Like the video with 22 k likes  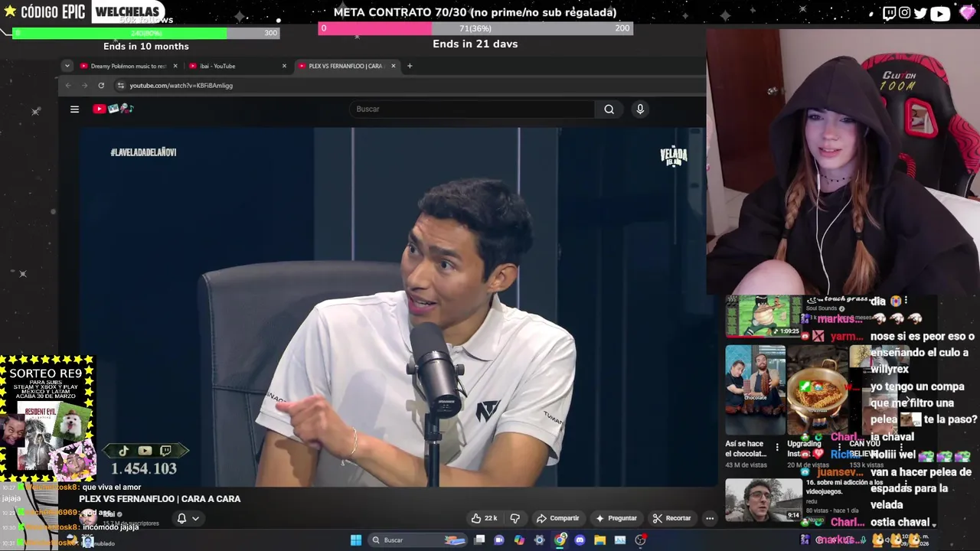tap(484, 518)
